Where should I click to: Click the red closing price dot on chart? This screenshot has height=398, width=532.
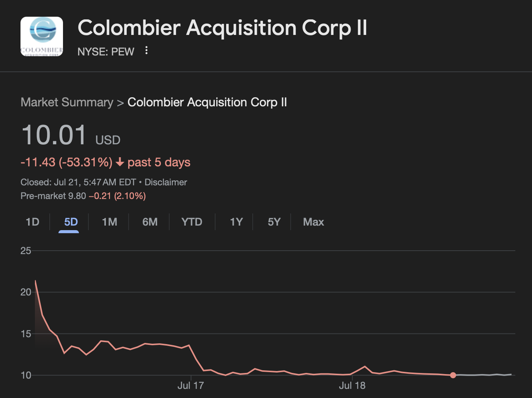click(453, 375)
